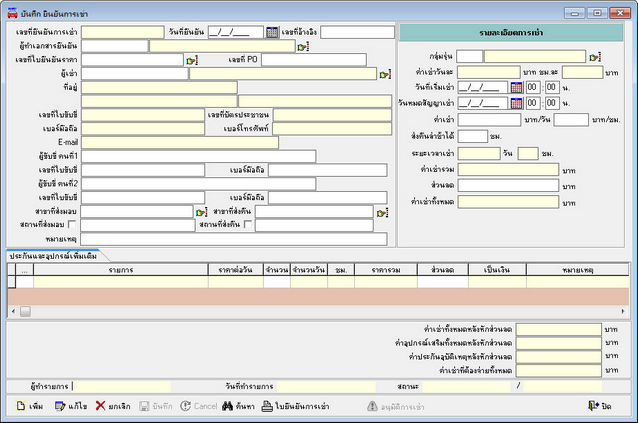Click the เลขที่อ้างอิง input field
Viewport: 638px width, 423px height.
tap(357, 32)
